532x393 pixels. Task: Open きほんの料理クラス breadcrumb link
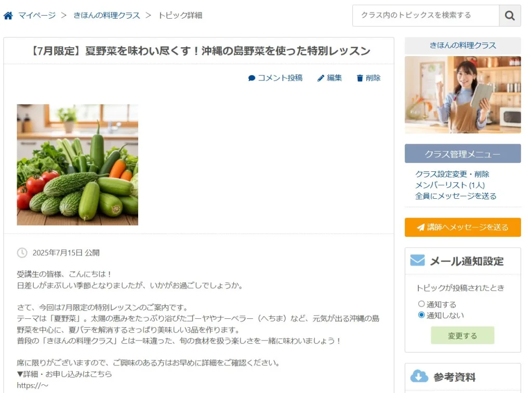107,16
